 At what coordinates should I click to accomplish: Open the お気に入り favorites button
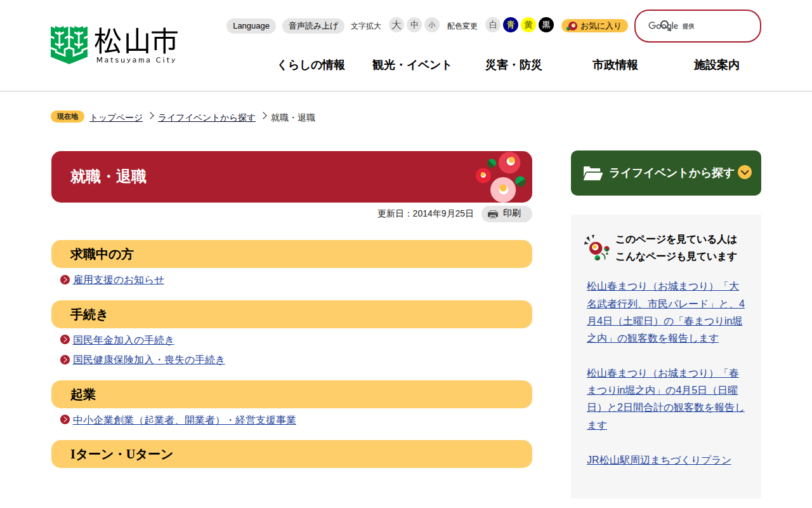click(x=594, y=26)
